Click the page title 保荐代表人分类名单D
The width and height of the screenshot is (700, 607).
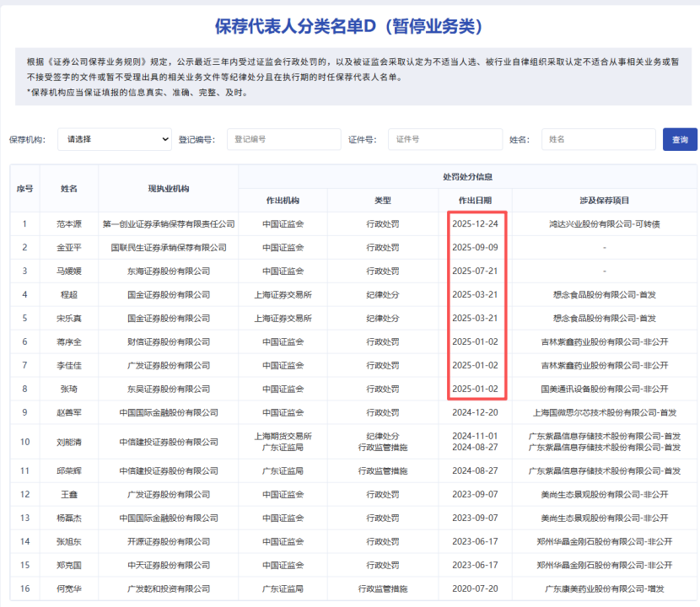click(350, 20)
